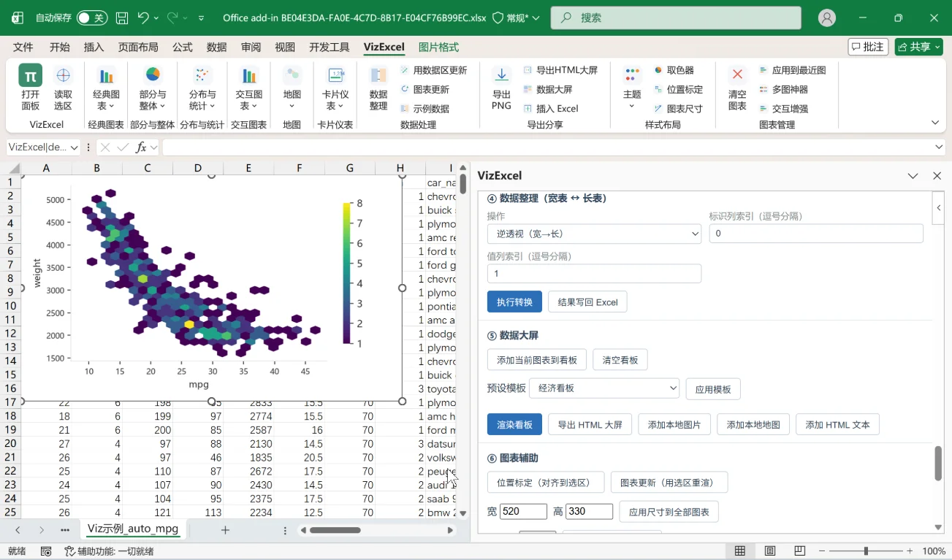
Task: Switch to Page Break Preview in the status bar
Action: click(799, 551)
